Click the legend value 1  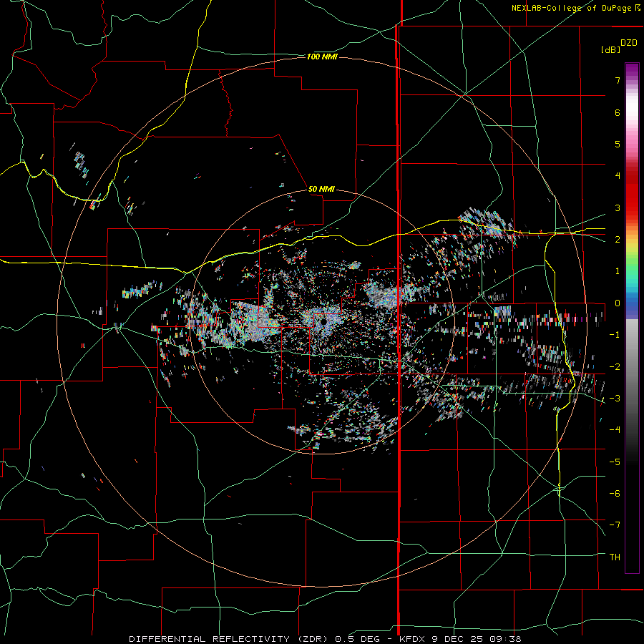click(x=618, y=271)
